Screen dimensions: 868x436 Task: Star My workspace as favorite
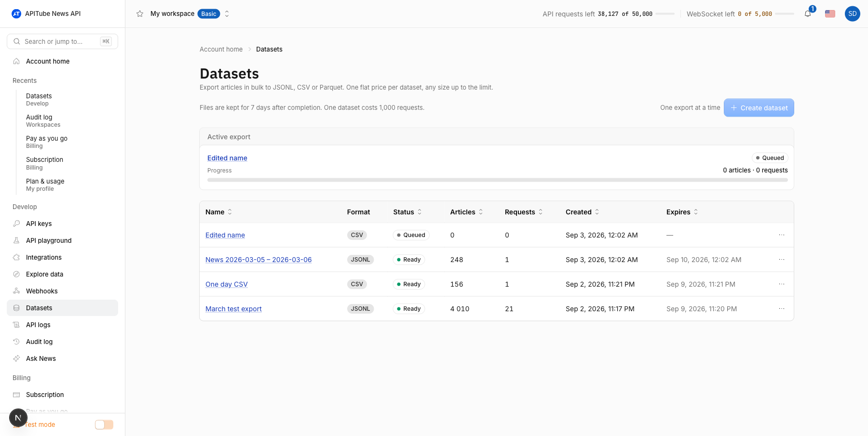point(140,13)
